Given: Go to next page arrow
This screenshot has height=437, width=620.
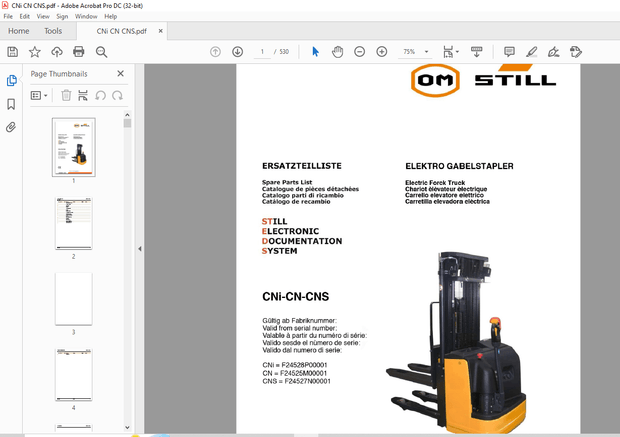Looking at the screenshot, I should (x=237, y=52).
